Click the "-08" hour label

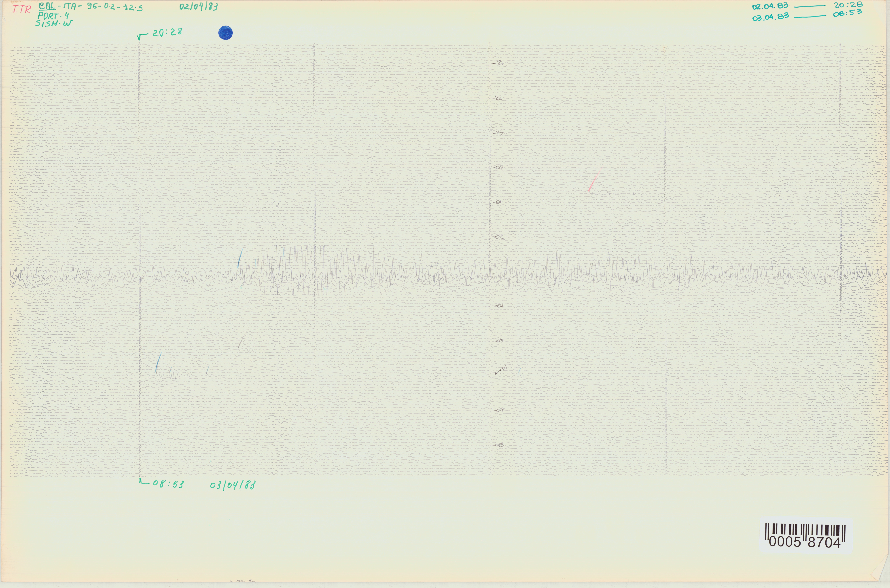click(499, 445)
